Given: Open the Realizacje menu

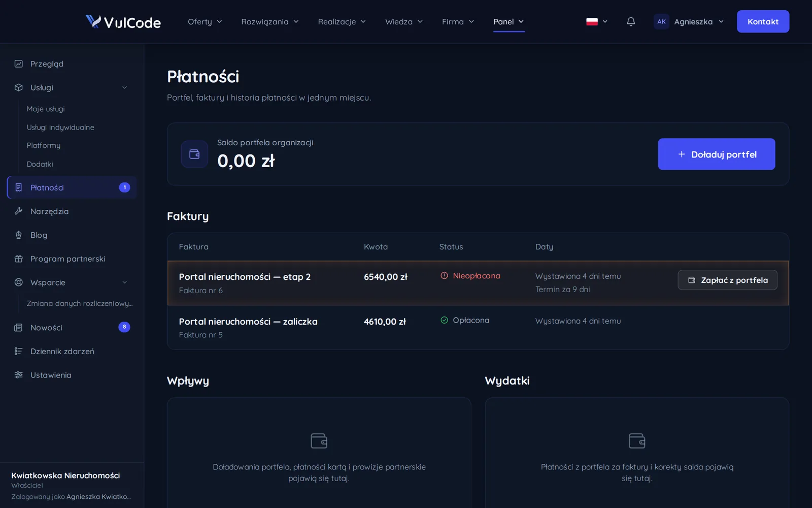Looking at the screenshot, I should pos(342,21).
